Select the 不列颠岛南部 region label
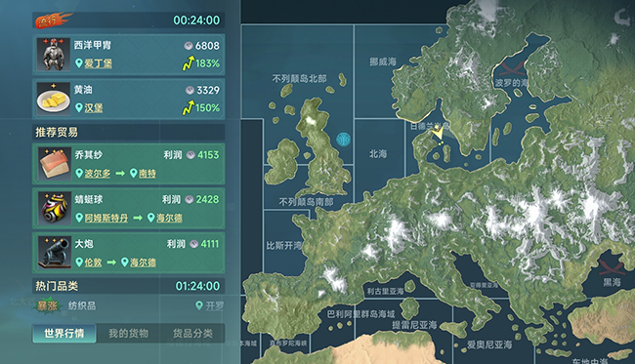This screenshot has height=364, width=635. (306, 201)
